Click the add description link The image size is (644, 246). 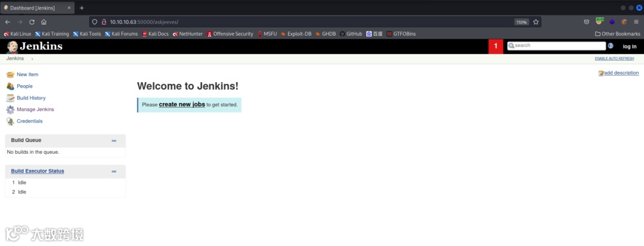point(621,73)
